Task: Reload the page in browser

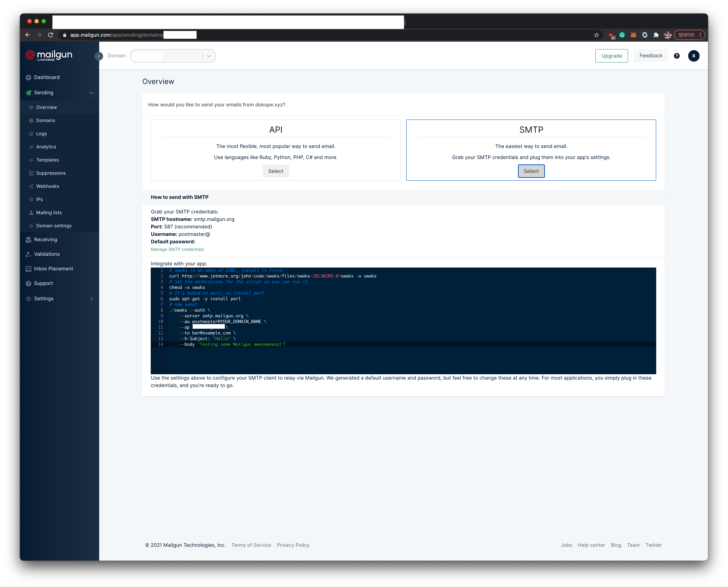Action: (51, 35)
